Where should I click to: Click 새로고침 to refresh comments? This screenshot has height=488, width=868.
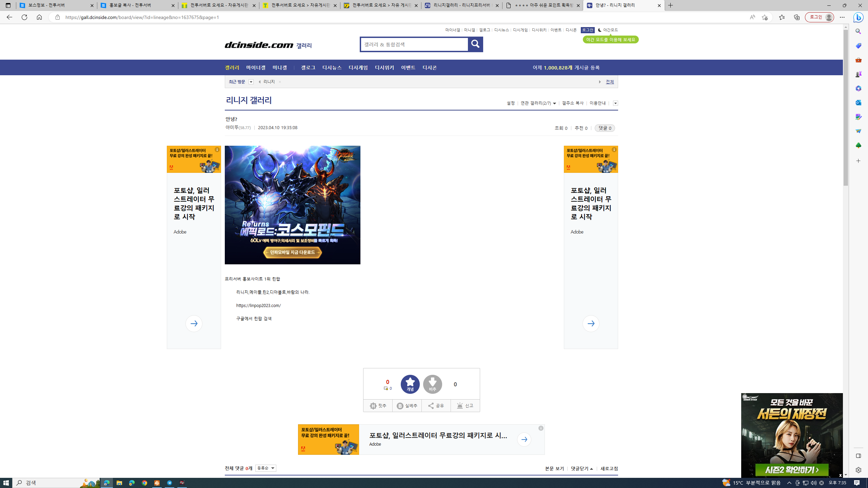point(609,469)
